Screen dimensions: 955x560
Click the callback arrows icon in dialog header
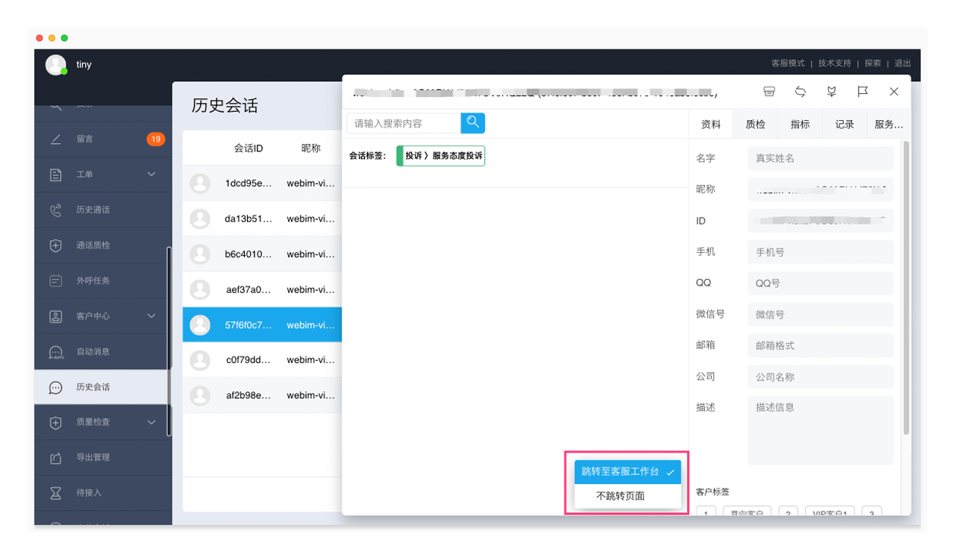800,92
